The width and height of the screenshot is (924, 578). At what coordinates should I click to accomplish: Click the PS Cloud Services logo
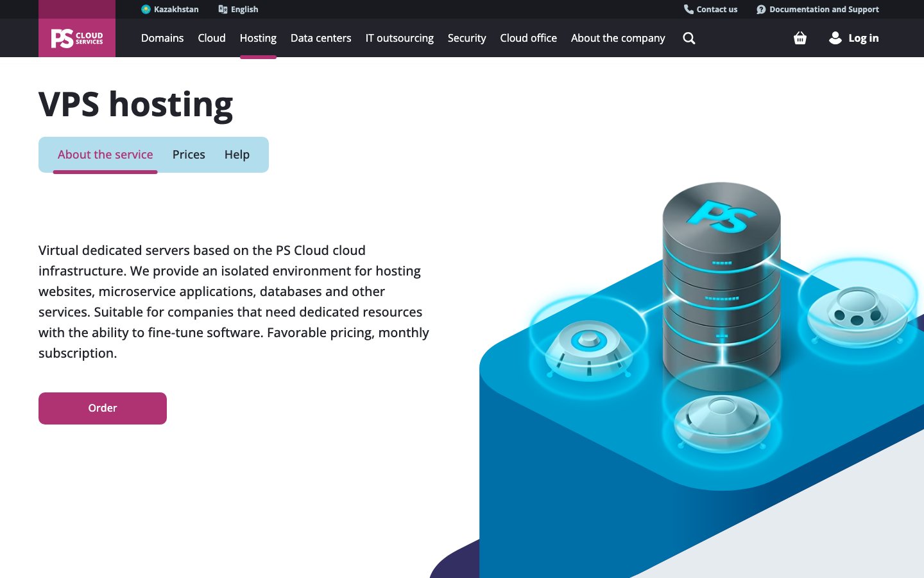(x=77, y=38)
